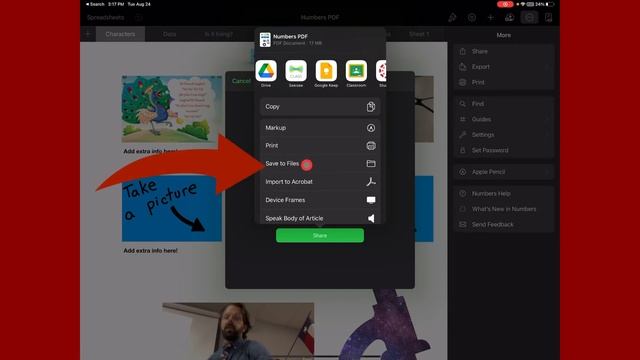The image size is (640, 360).
Task: Tap the peacock story image
Action: point(171,109)
